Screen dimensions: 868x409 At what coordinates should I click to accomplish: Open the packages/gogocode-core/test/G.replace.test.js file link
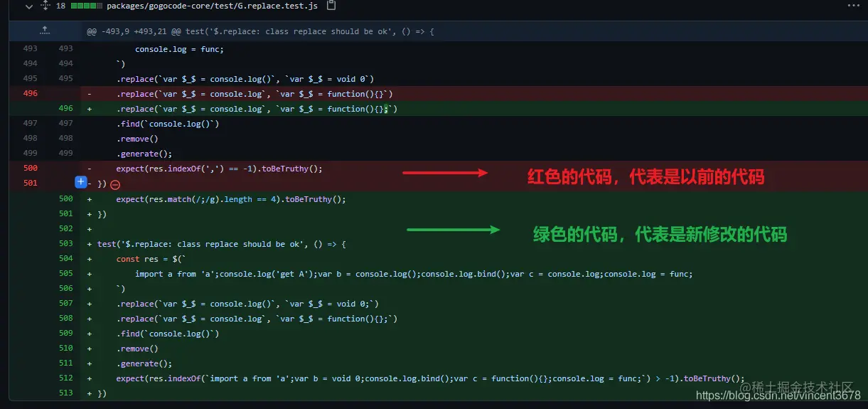[213, 6]
